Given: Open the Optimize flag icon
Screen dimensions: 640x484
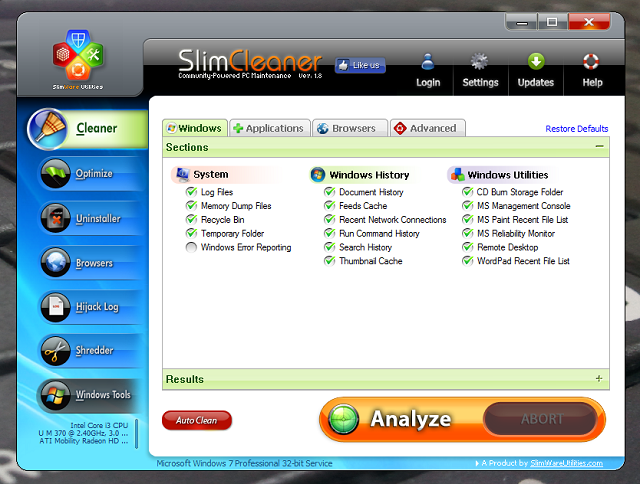Looking at the screenshot, I should click(x=55, y=173).
